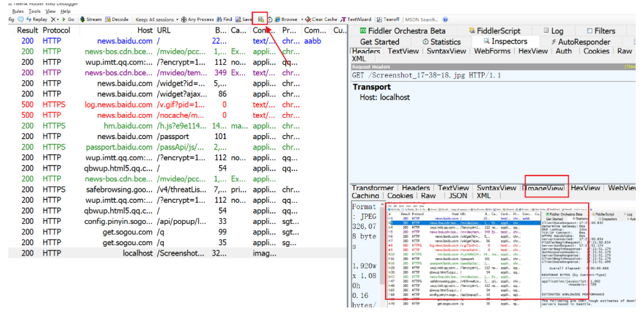
Task: Toggle the Decode toolbar button
Action: click(117, 19)
